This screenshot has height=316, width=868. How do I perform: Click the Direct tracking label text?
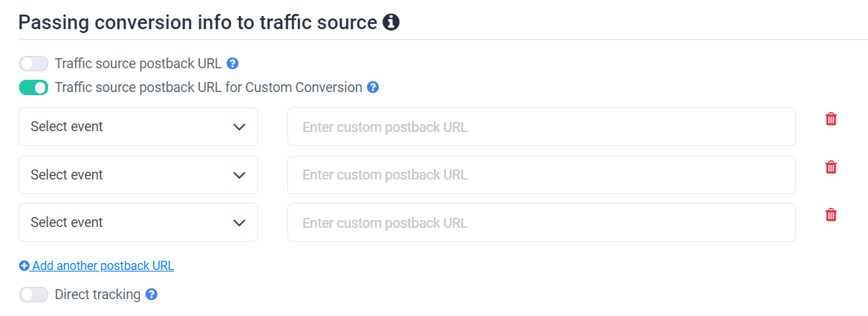(97, 294)
